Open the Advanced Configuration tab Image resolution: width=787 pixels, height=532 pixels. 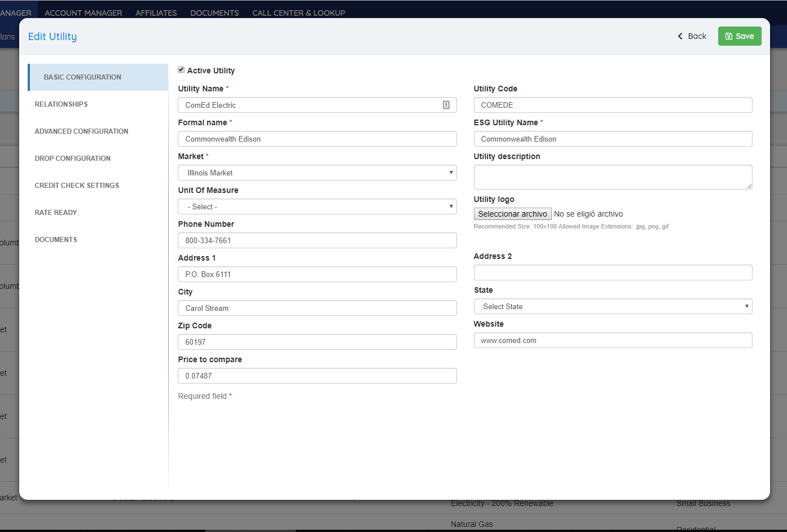98,131
